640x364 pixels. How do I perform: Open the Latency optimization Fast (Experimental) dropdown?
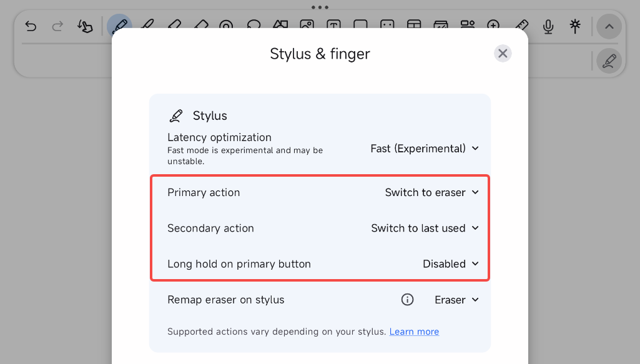coord(425,149)
